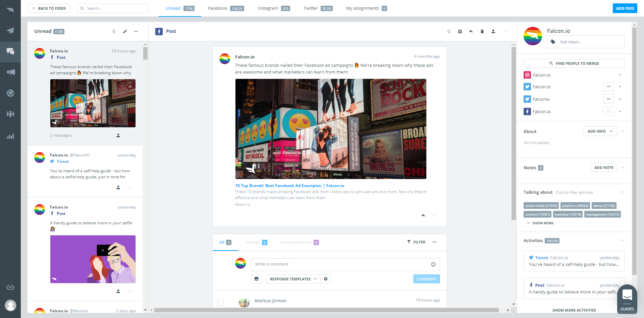Toggle the platform (49064) topic filter
The height and width of the screenshot is (318, 644).
575,206
